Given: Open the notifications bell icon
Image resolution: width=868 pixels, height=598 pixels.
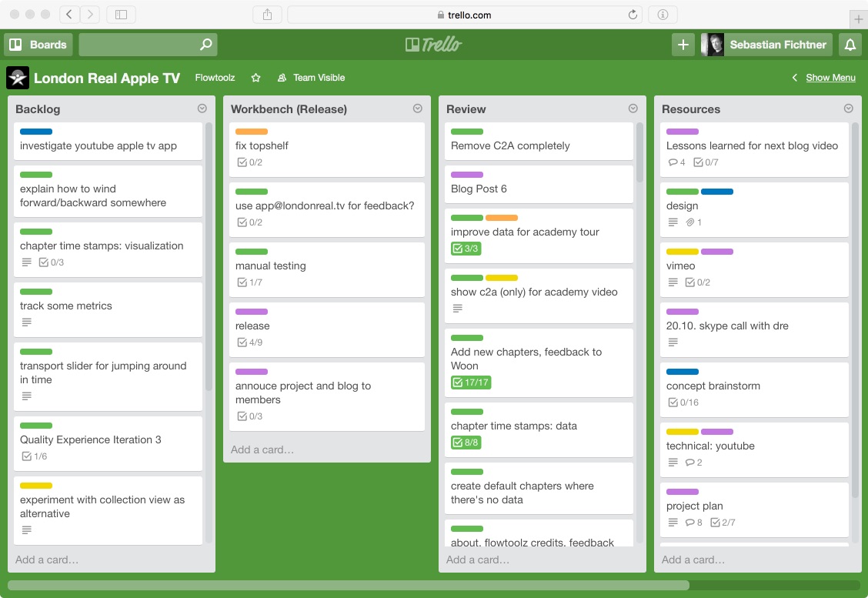Looking at the screenshot, I should coord(850,45).
